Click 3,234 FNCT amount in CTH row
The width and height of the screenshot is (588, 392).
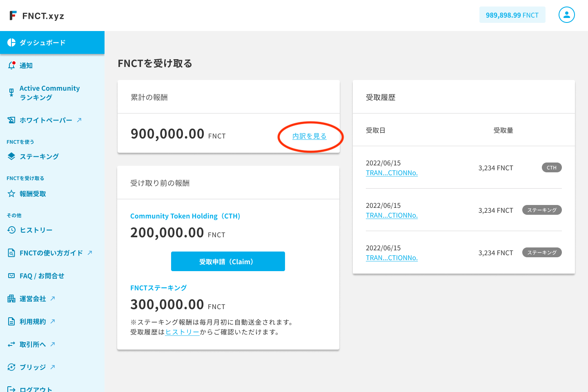tap(496, 168)
